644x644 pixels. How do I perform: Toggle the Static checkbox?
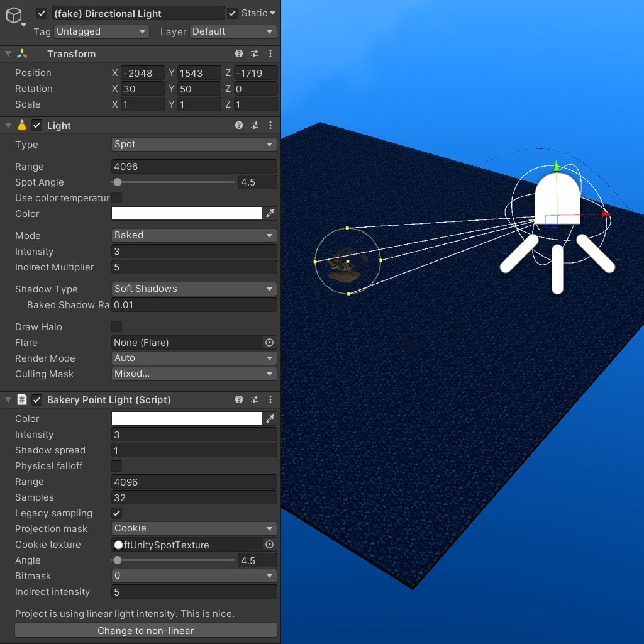coord(233,14)
